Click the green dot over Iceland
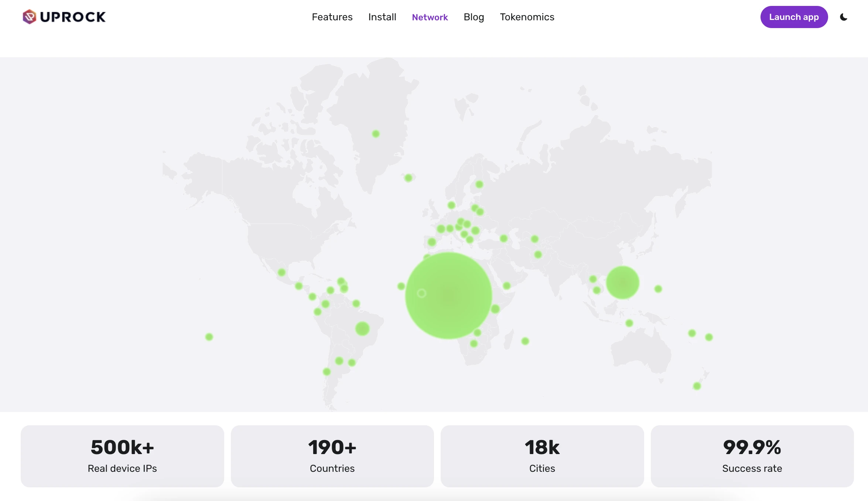Viewport: 868px width, 501px height. (x=408, y=178)
